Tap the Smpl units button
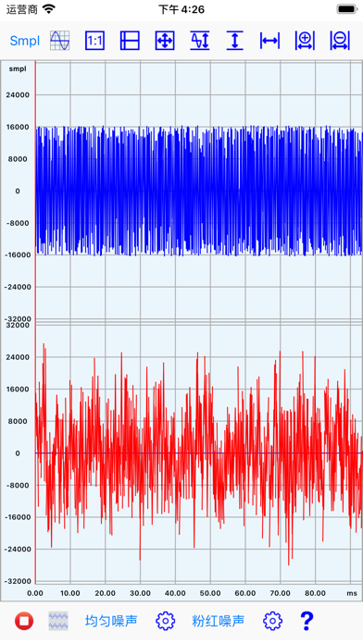Image resolution: width=363 pixels, height=644 pixels. [x=25, y=41]
